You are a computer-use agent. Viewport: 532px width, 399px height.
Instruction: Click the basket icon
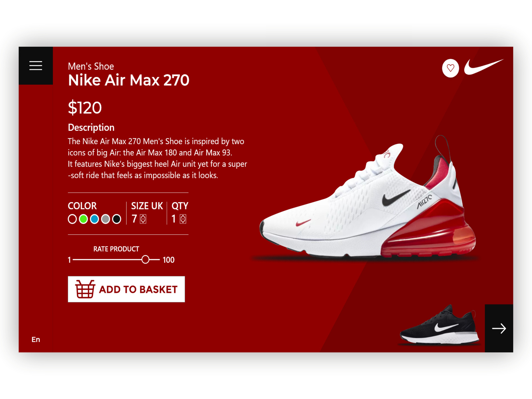[x=85, y=289]
